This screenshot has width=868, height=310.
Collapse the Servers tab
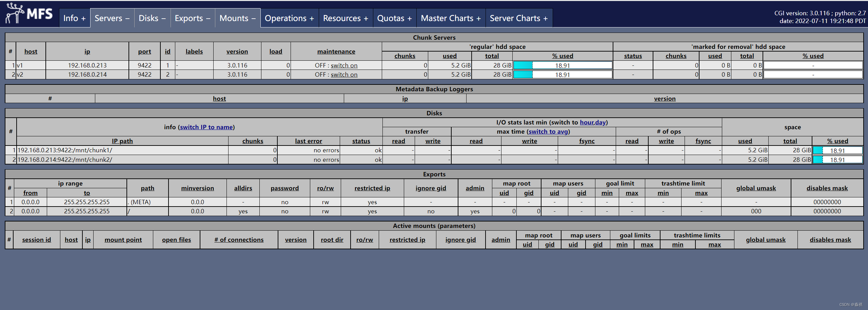click(112, 18)
